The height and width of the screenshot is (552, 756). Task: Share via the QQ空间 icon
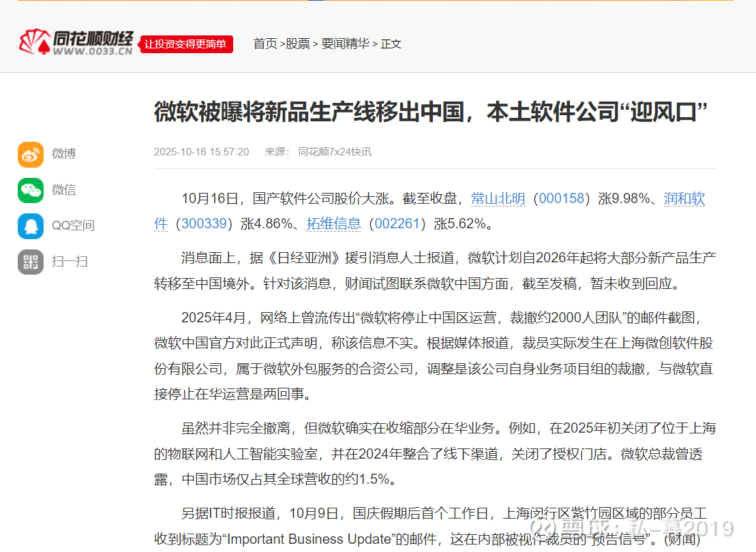coord(31,226)
